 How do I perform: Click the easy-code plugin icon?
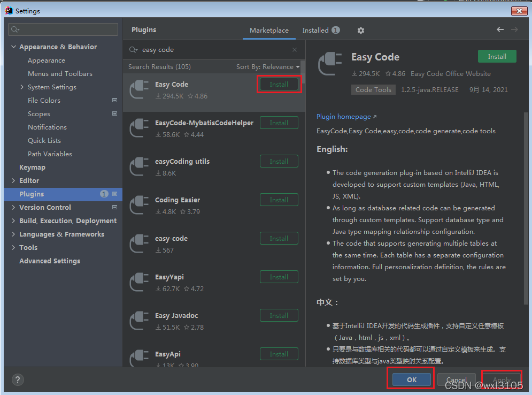(139, 244)
